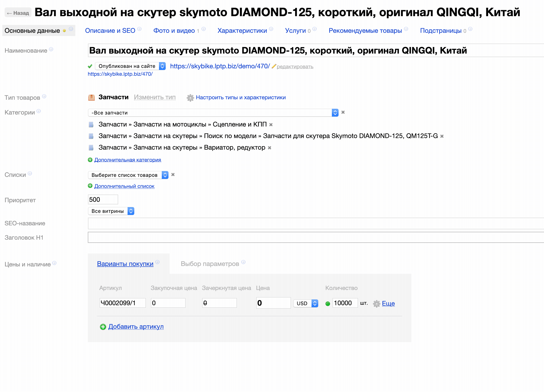The image size is (544, 392).
Task: Click the Количество field showing 10000
Action: [x=345, y=303]
